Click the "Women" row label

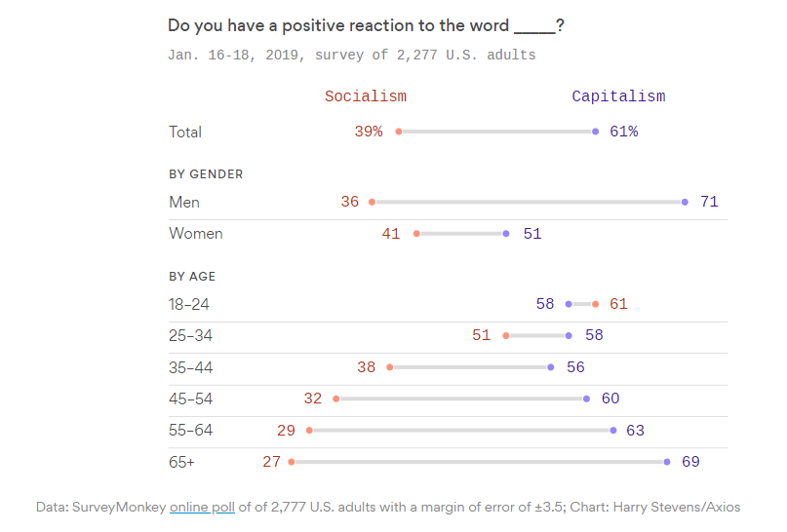point(196,234)
